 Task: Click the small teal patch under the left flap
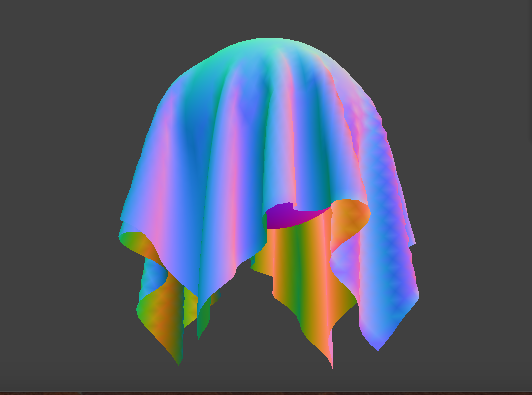(x=153, y=275)
